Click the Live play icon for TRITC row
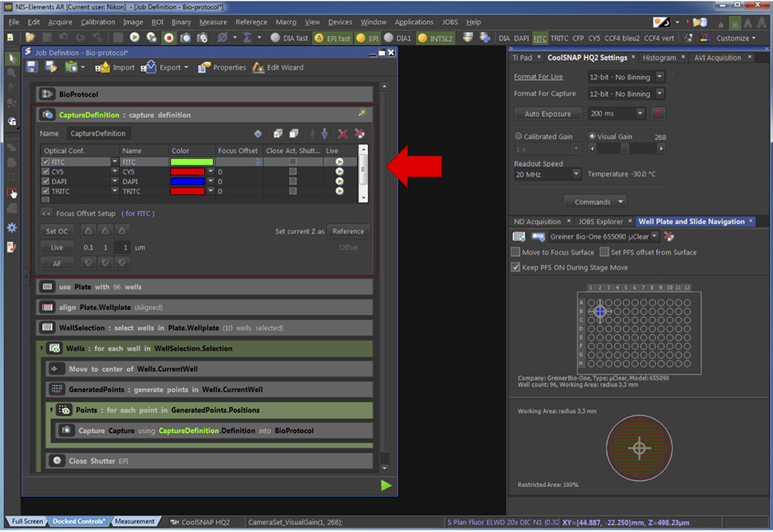This screenshot has height=532, width=773. pyautogui.click(x=339, y=191)
